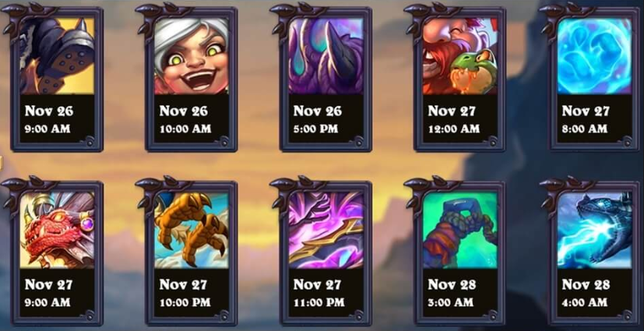Open the green background rope-fist art
The width and height of the screenshot is (644, 331).
pos(460,230)
